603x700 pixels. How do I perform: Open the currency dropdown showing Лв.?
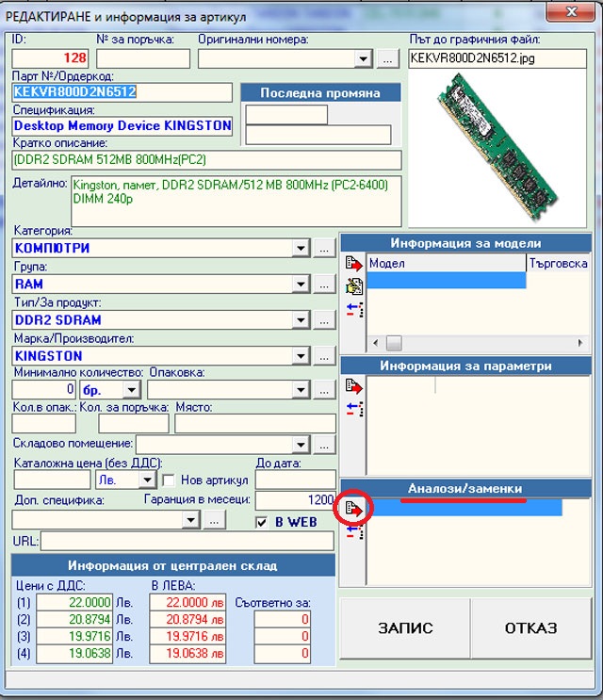[147, 480]
